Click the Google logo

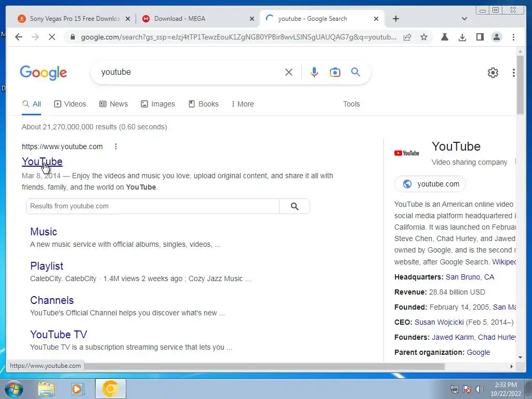pyautogui.click(x=44, y=73)
